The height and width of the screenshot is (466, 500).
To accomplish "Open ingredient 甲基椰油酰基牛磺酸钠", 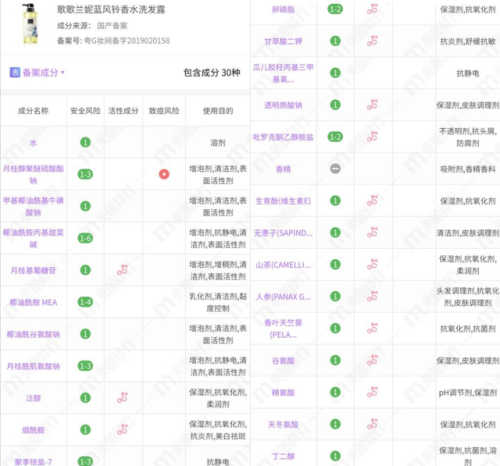I will [x=33, y=206].
